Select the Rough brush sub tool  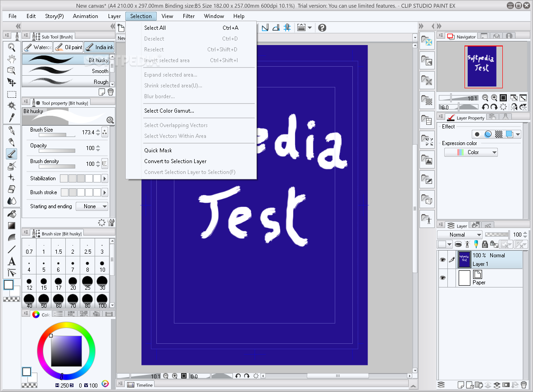66,82
